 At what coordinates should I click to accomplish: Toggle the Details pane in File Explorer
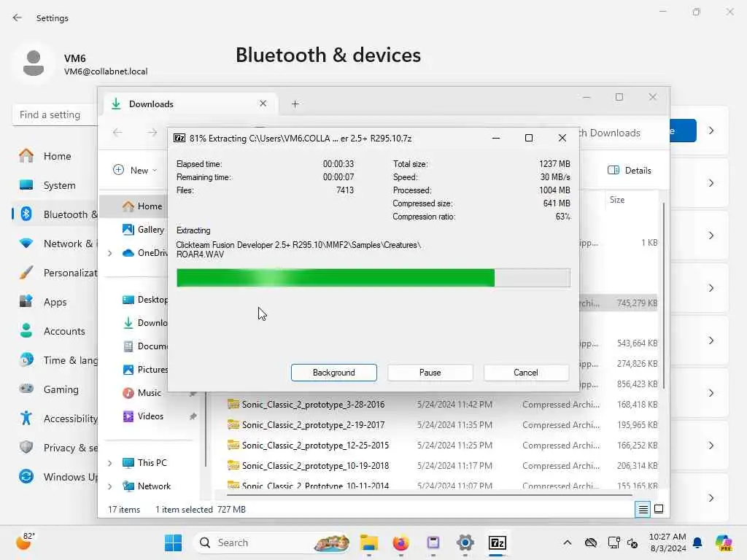point(629,170)
